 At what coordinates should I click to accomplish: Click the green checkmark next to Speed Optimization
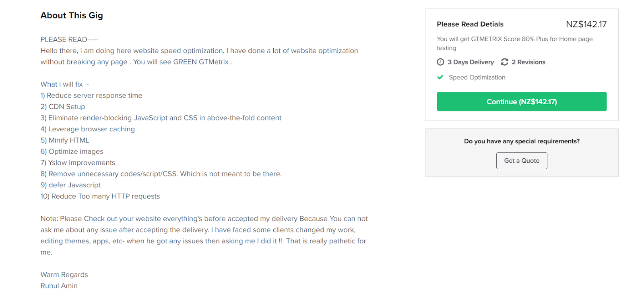click(x=440, y=77)
